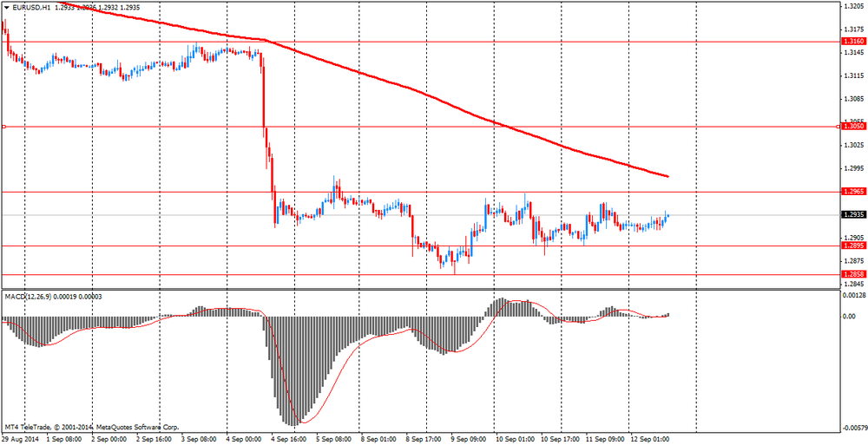Click the 4 Sep 00:00 time label
The width and height of the screenshot is (868, 445).
(x=244, y=440)
